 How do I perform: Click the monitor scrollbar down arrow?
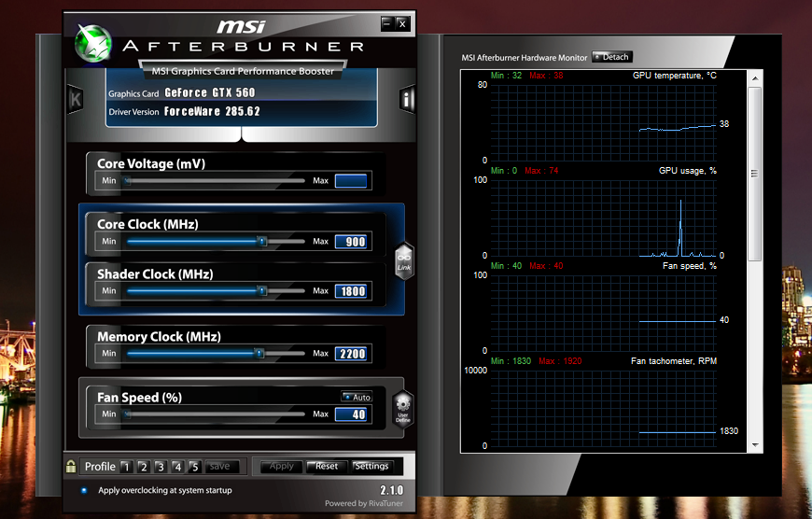click(x=754, y=445)
